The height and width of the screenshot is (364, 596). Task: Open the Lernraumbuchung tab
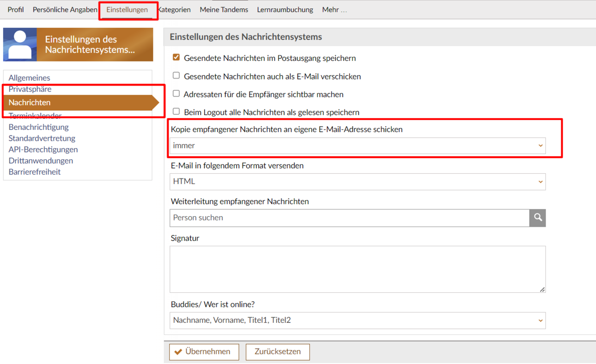point(285,9)
